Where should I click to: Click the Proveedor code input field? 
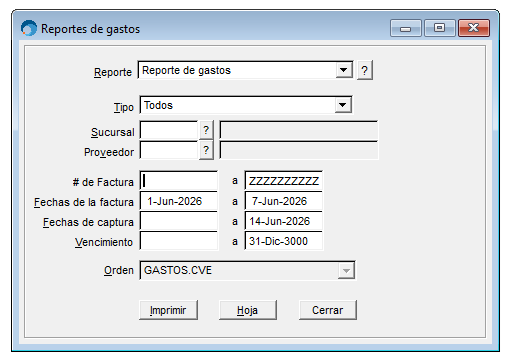tap(169, 150)
